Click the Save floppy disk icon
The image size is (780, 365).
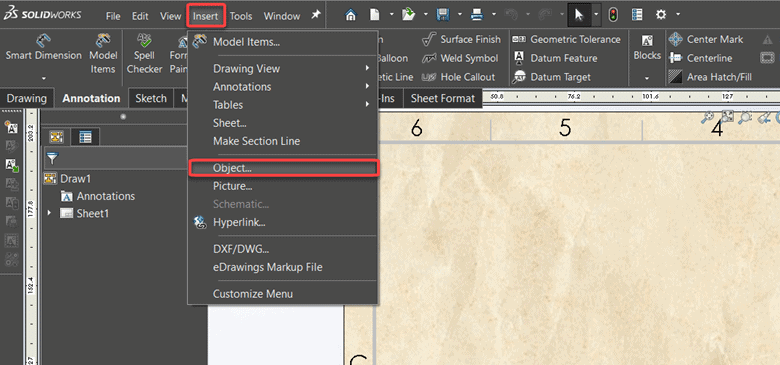(443, 15)
